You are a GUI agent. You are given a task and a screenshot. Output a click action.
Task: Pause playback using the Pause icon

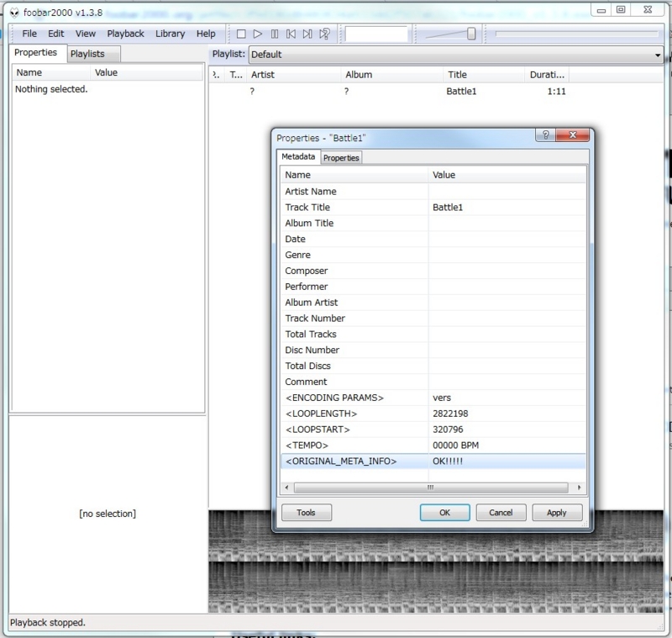pos(275,34)
